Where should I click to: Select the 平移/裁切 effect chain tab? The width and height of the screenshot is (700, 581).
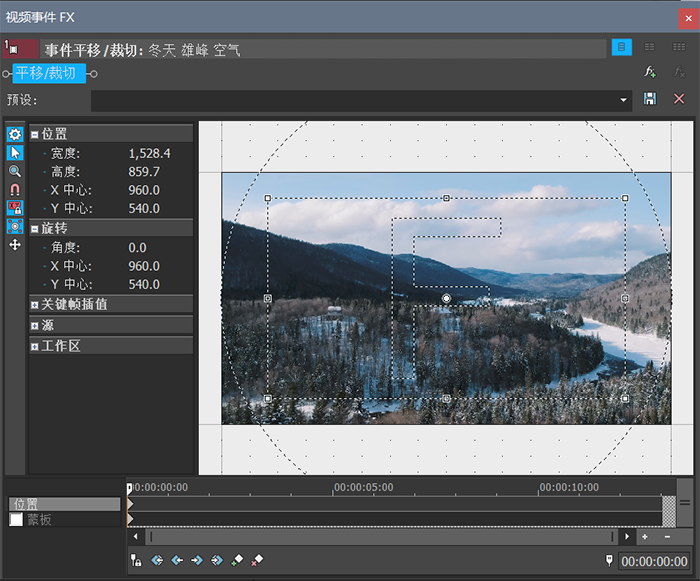(49, 73)
